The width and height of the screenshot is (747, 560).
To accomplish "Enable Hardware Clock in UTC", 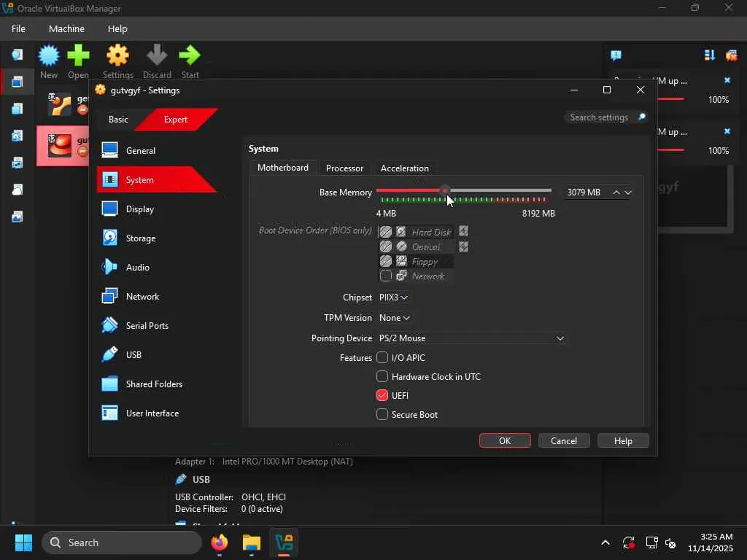I will [382, 377].
